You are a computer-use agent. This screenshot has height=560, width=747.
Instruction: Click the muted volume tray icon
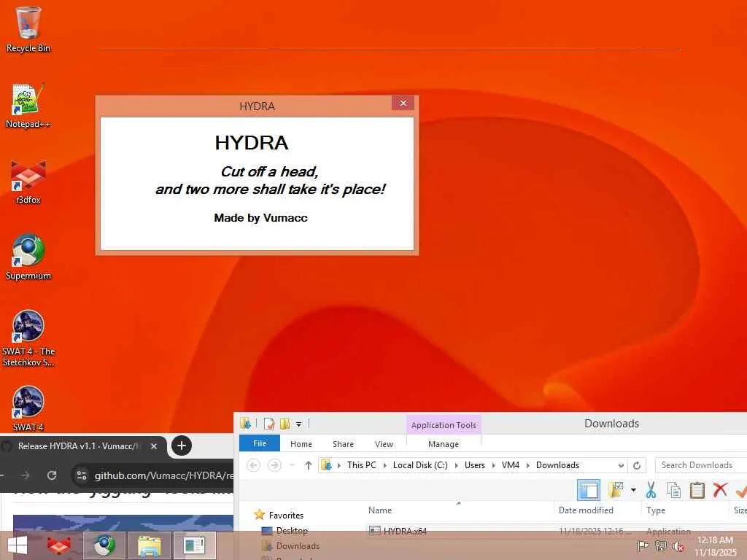point(678,546)
